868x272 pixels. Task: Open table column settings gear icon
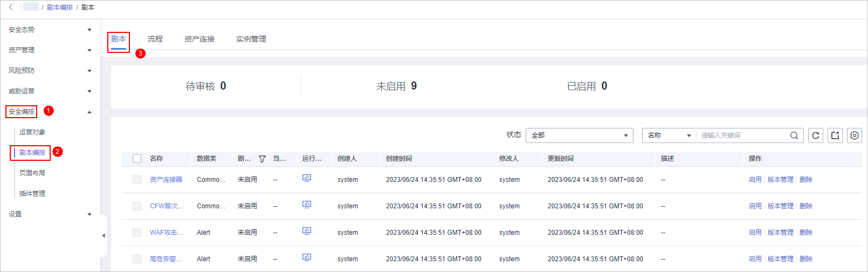(x=855, y=135)
